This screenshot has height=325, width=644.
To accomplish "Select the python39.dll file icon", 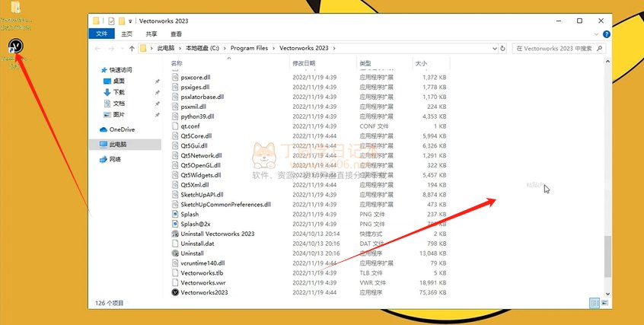I will point(175,116).
